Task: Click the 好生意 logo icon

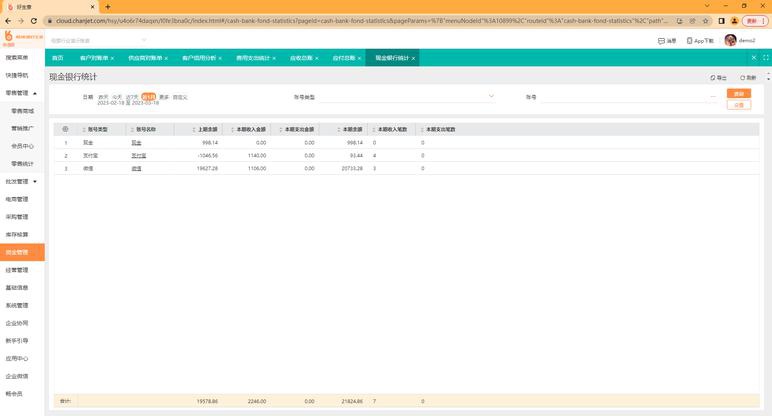Action: pyautogui.click(x=8, y=36)
